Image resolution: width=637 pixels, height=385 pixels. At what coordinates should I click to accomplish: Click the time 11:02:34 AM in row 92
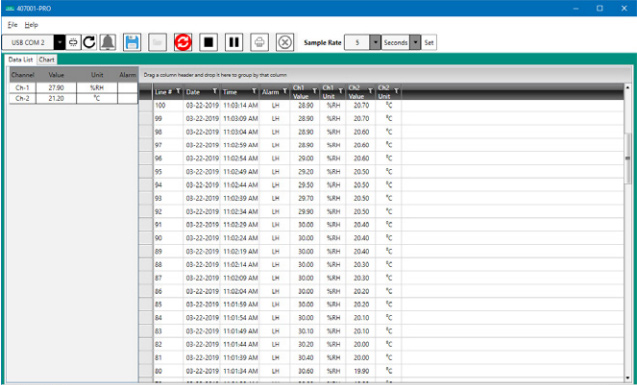point(240,212)
